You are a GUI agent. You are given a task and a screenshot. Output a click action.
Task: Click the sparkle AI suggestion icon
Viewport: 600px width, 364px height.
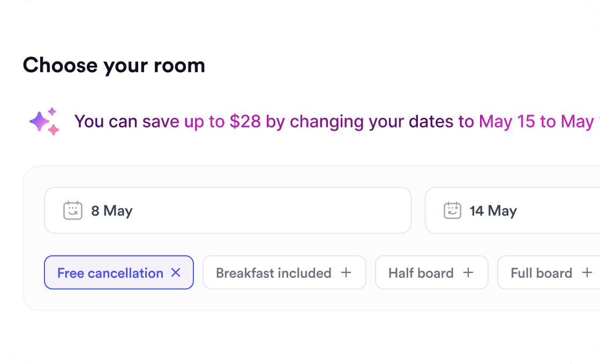pos(44,122)
